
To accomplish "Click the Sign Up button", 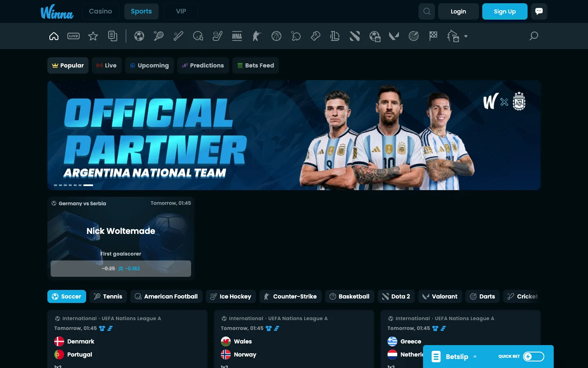I will (505, 11).
